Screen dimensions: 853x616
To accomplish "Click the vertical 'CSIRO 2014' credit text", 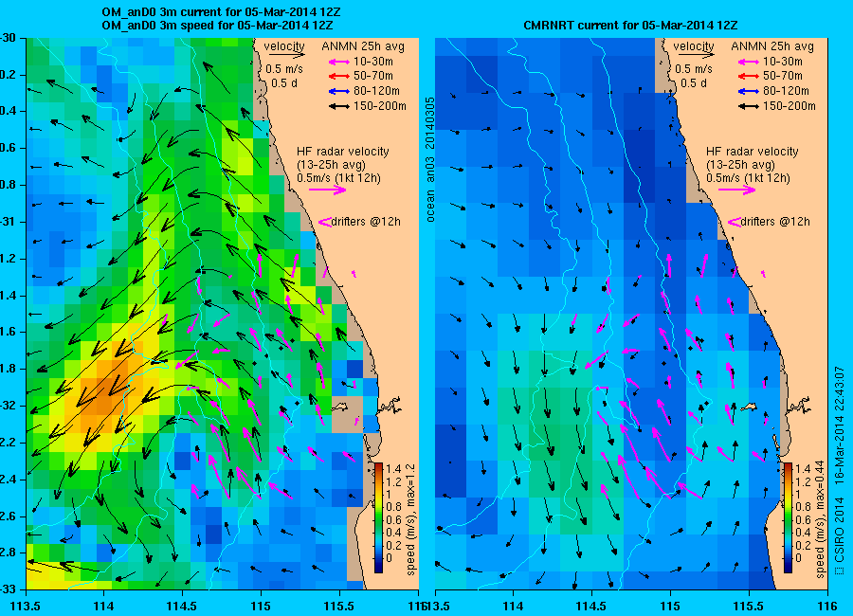I will [840, 529].
